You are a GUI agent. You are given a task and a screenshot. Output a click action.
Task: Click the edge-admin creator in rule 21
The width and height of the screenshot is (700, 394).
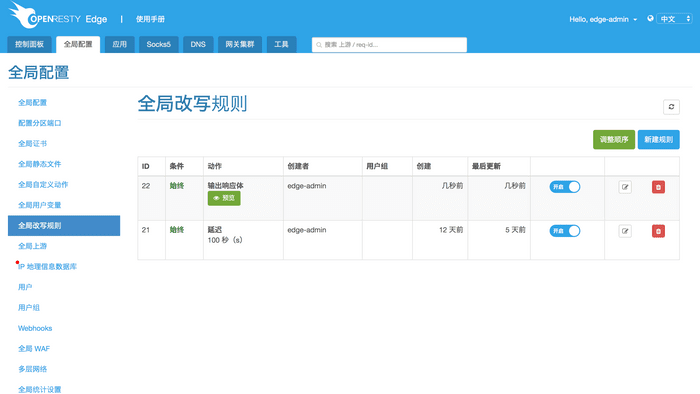coord(307,230)
